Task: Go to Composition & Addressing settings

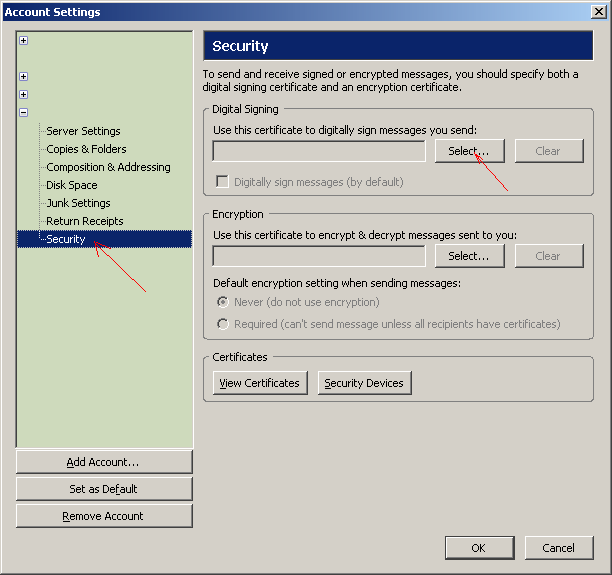Action: (108, 167)
